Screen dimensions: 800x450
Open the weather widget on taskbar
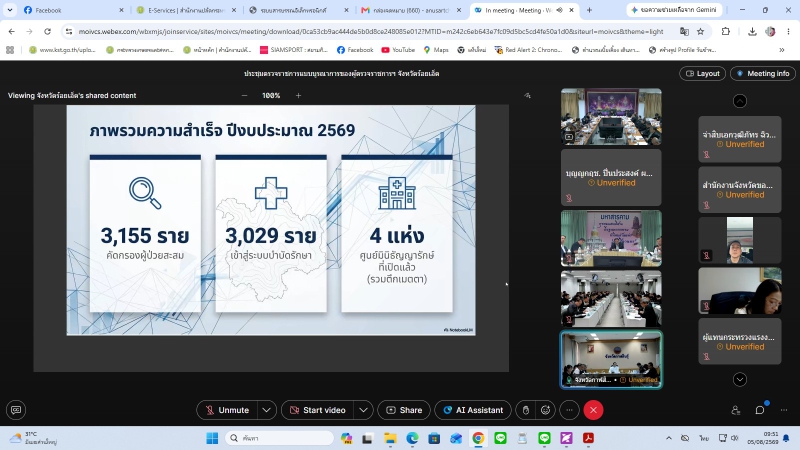[34, 438]
